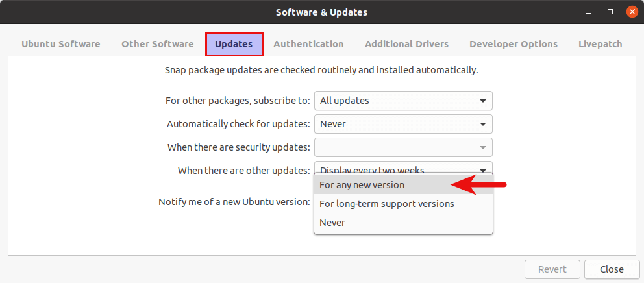The image size is (644, 283).
Task: Open the 'All updates' subscription dropdown
Action: tap(402, 101)
